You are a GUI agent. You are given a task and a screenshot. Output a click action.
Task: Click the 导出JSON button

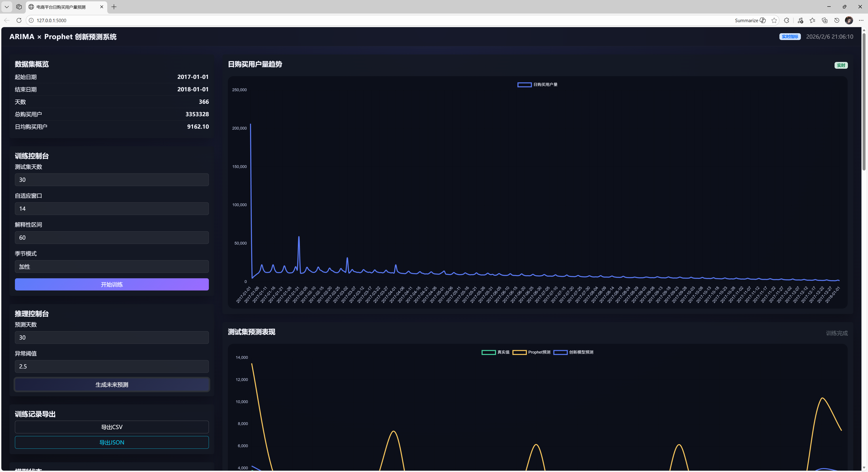coord(112,442)
